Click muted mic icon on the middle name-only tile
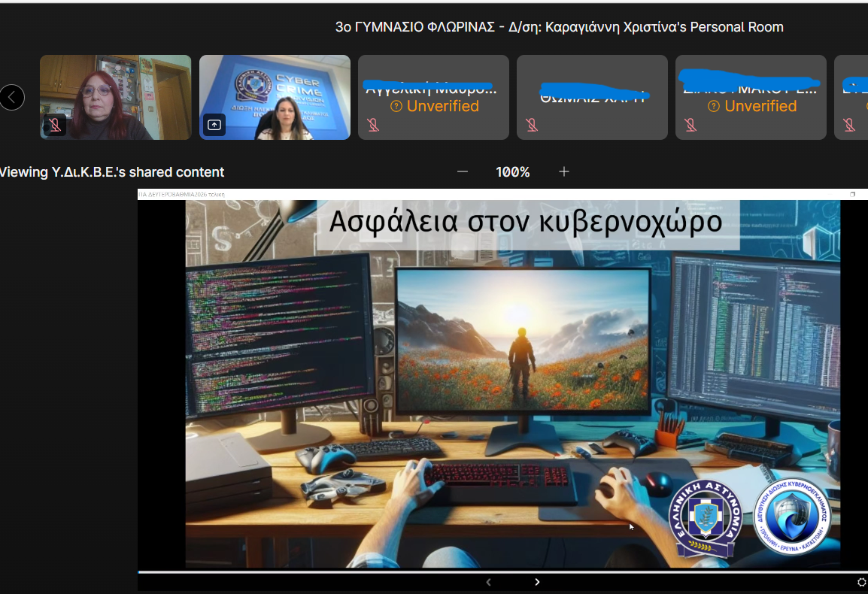 [x=532, y=125]
